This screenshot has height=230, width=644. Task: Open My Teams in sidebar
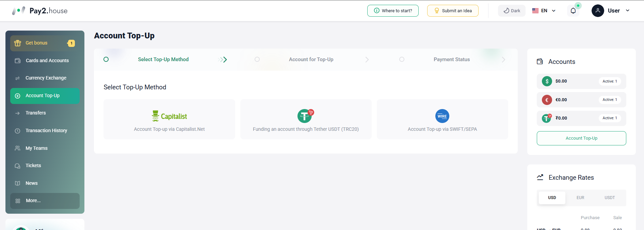point(45,148)
